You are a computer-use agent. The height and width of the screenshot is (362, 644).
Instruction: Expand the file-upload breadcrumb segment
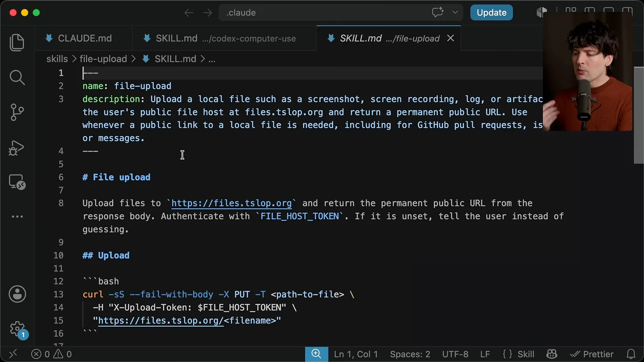coord(103,59)
